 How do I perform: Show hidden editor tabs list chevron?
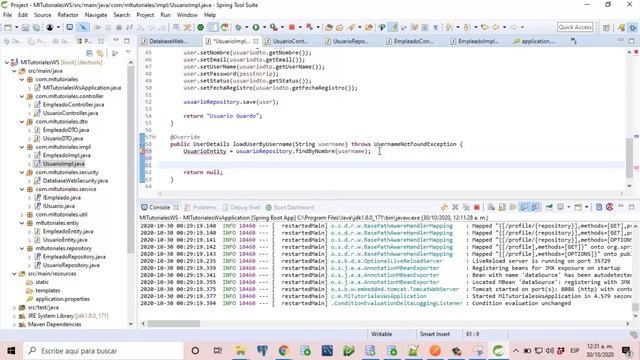point(573,41)
